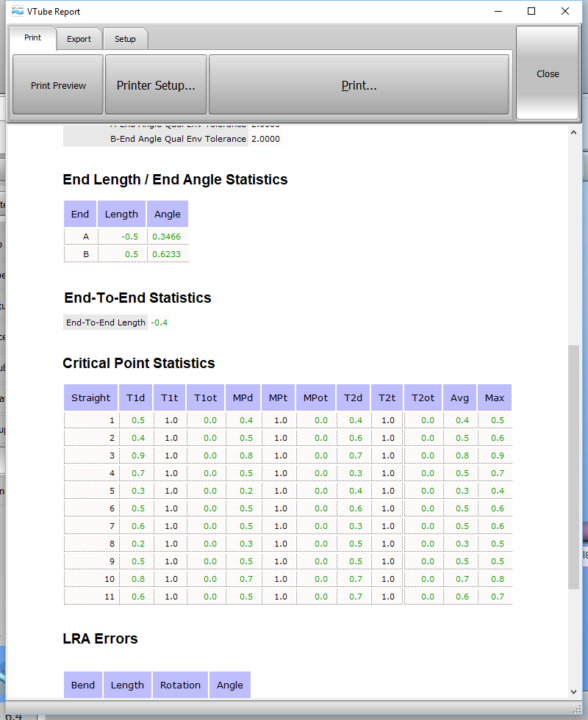The width and height of the screenshot is (588, 720).
Task: Click the Max column header
Action: coord(495,398)
